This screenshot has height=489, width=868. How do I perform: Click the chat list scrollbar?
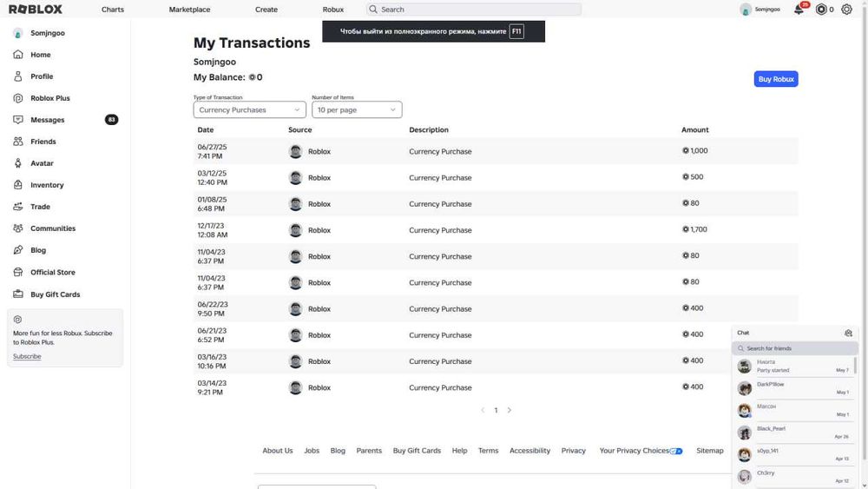(x=856, y=366)
